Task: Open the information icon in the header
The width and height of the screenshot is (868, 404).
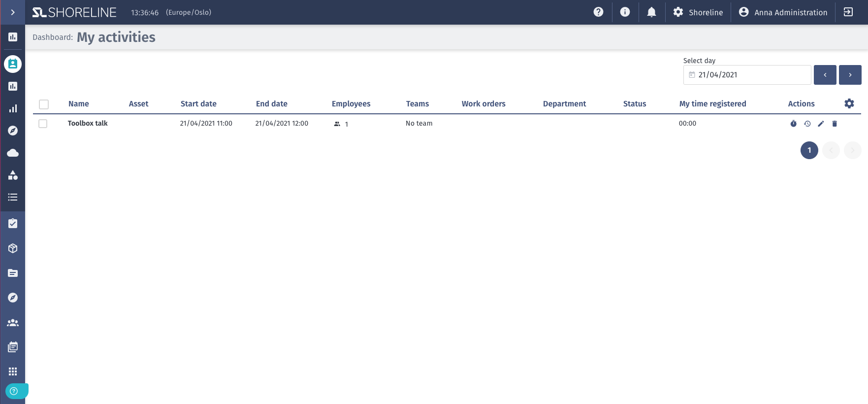Action: (x=625, y=12)
